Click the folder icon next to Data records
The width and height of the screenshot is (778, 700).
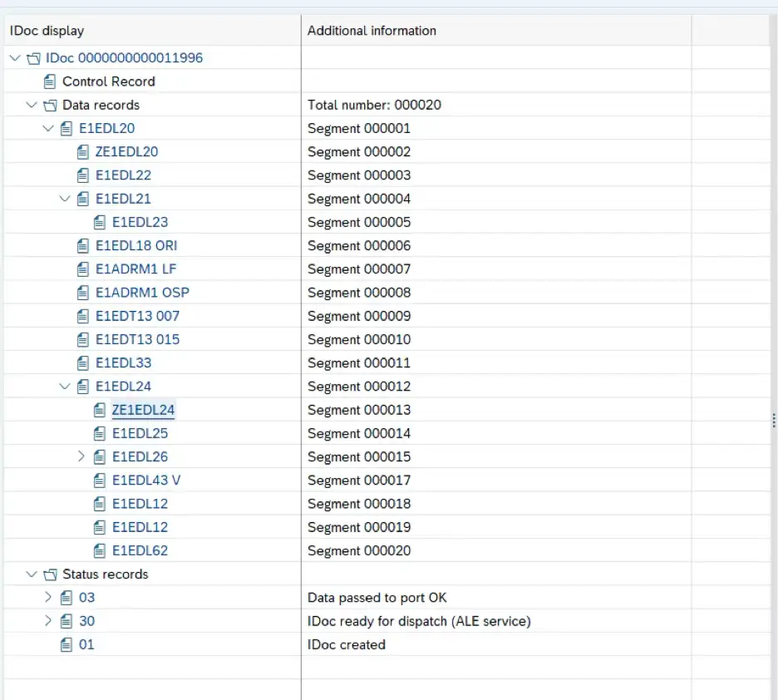(x=50, y=105)
